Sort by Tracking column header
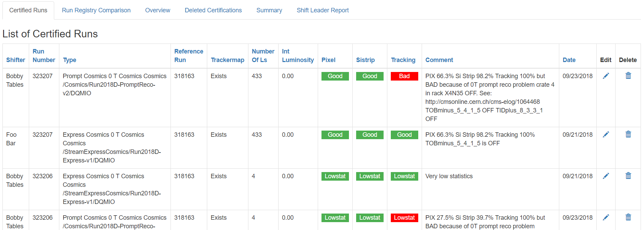Screen dimensions: 644x230 pyautogui.click(x=403, y=60)
